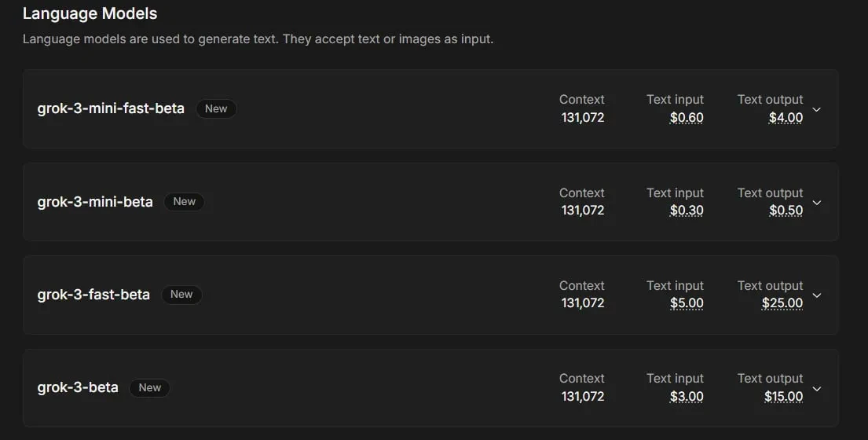Click the grok-3-mini-fast-beta model name
The width and height of the screenshot is (868, 440).
(111, 108)
